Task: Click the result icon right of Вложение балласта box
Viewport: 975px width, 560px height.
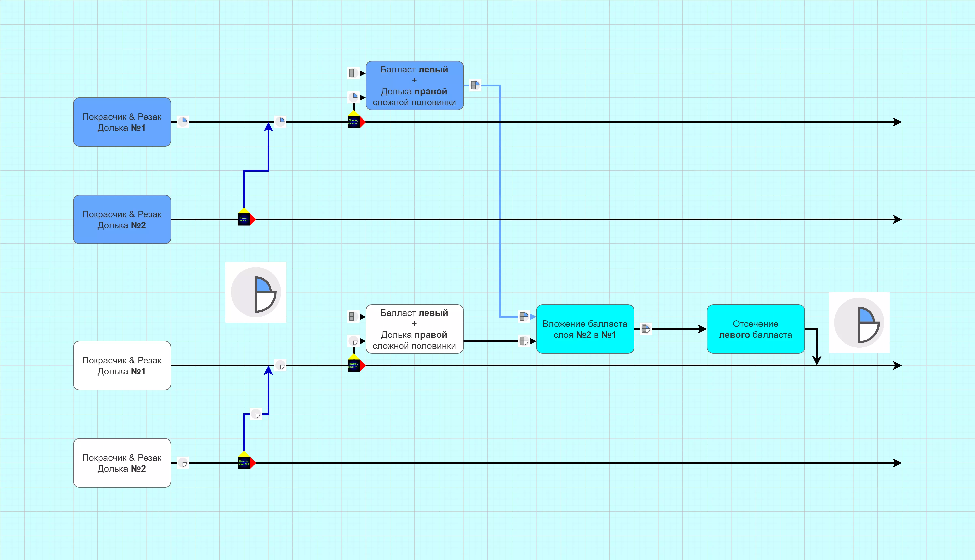Action: pos(646,329)
